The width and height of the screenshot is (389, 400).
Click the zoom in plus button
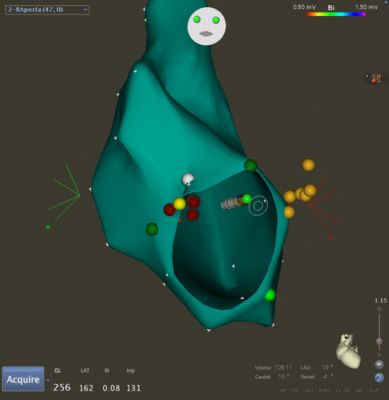click(x=379, y=309)
